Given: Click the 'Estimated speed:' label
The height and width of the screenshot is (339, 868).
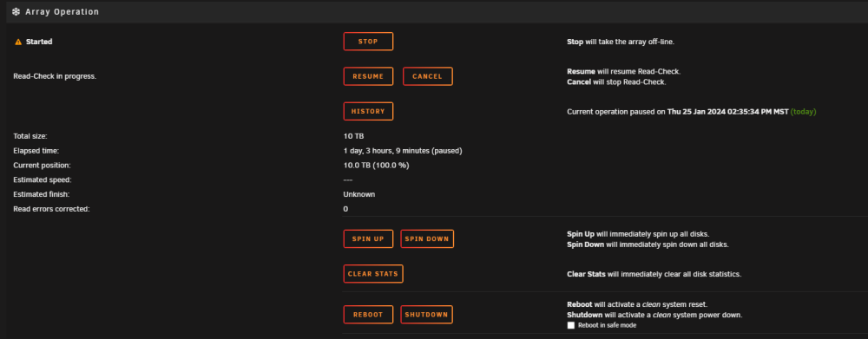Looking at the screenshot, I should pyautogui.click(x=43, y=179).
